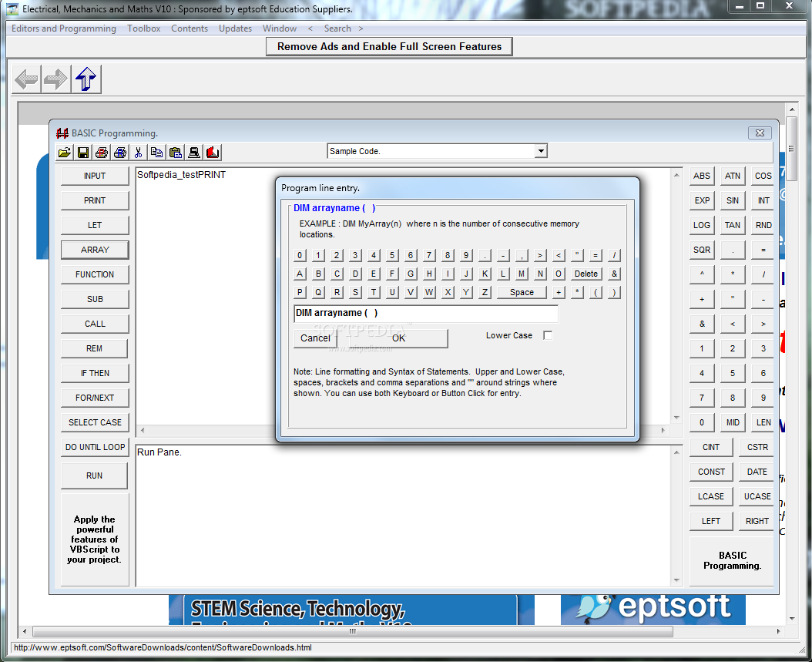Open the Sample Code dropdown list
The image size is (812, 662).
point(541,151)
